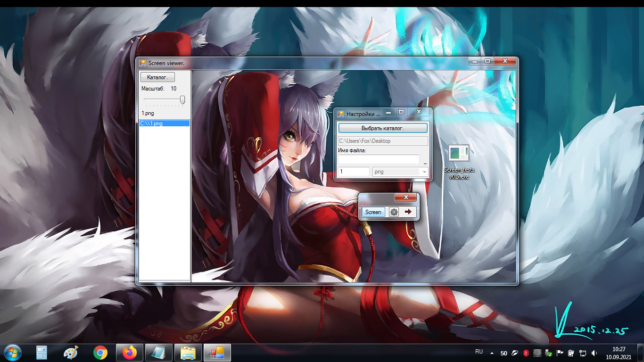Open Calculator from the taskbar
This screenshot has height=362, width=644.
[41, 353]
